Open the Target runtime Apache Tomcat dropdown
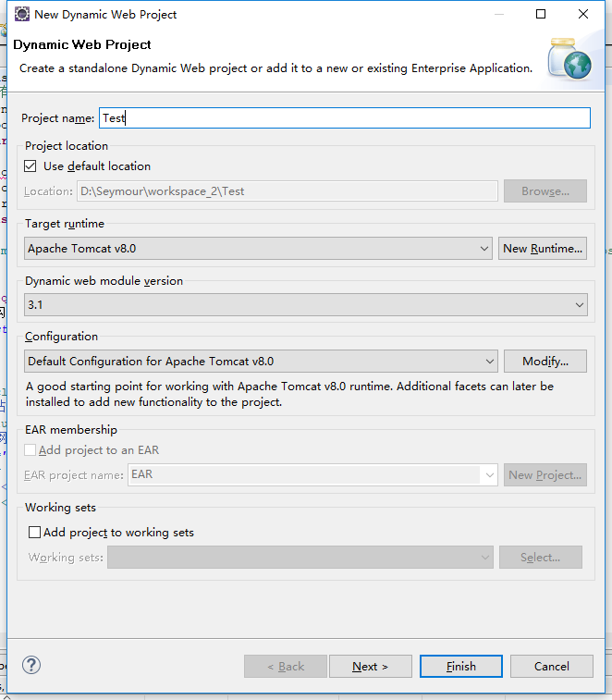 point(258,248)
